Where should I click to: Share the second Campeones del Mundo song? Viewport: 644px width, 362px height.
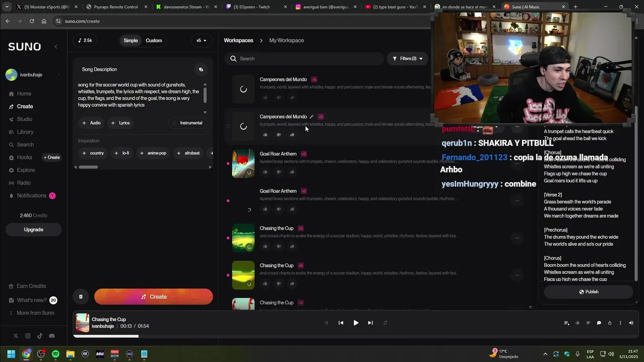(x=292, y=135)
